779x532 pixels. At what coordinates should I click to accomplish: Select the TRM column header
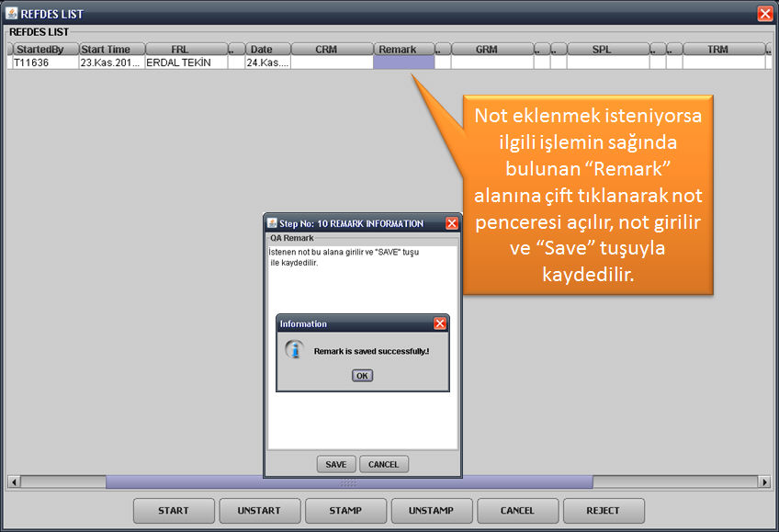click(x=724, y=50)
